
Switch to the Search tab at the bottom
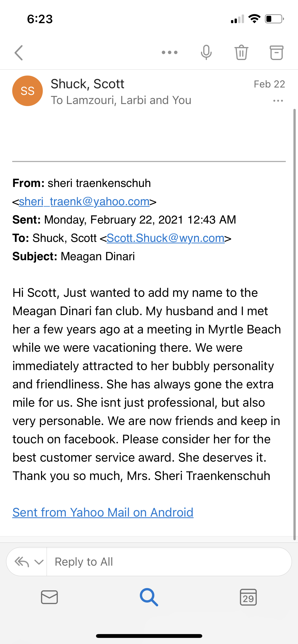(x=149, y=597)
